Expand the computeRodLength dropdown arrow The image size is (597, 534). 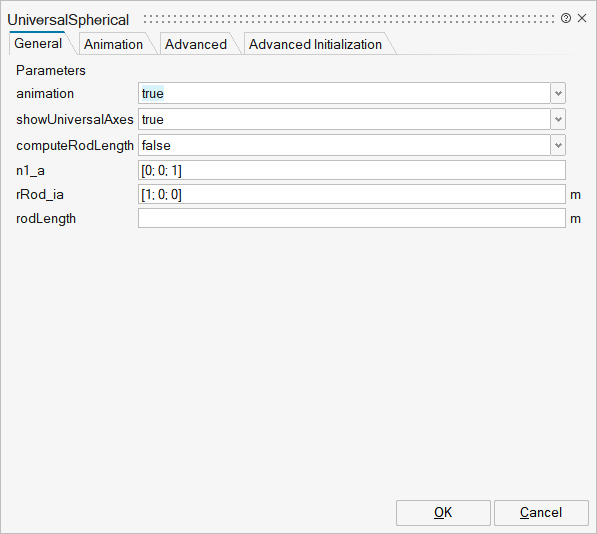(558, 145)
